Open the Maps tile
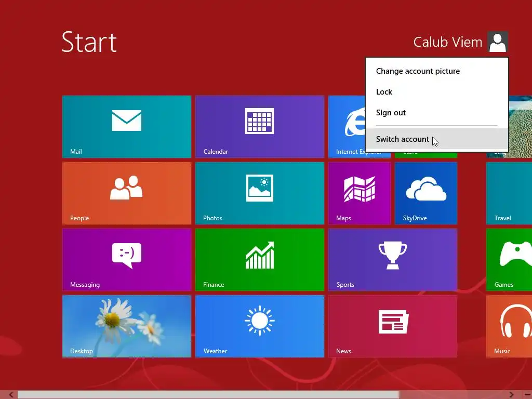The width and height of the screenshot is (532, 399). click(x=360, y=193)
